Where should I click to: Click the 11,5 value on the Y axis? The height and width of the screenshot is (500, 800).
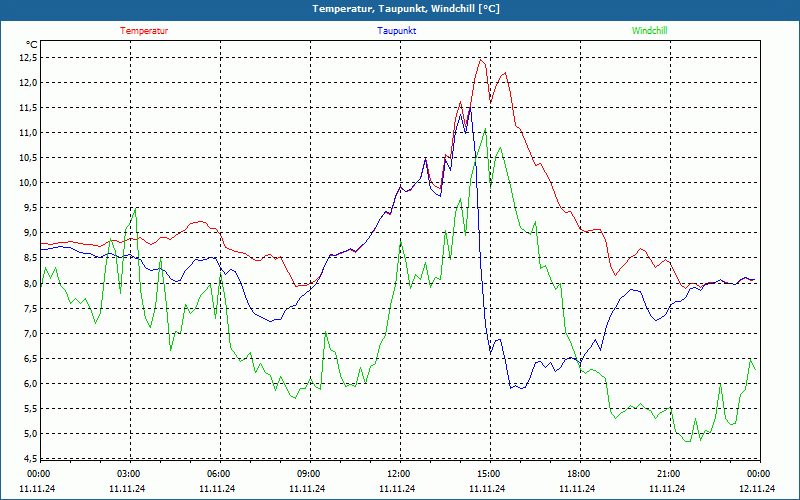pyautogui.click(x=29, y=108)
